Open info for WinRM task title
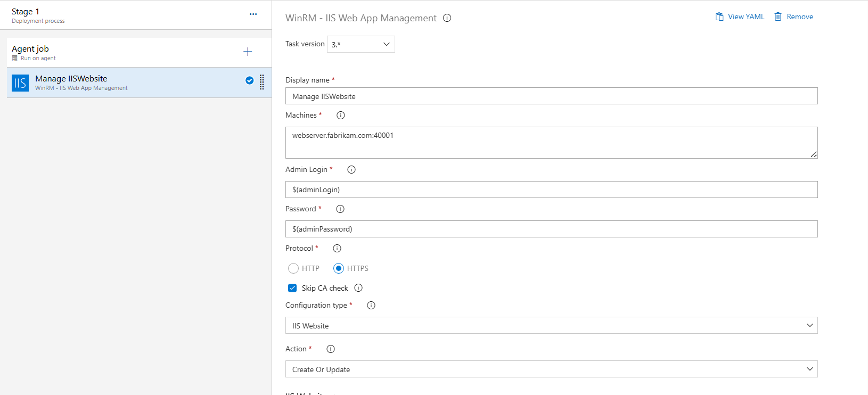The image size is (868, 395). tap(447, 18)
